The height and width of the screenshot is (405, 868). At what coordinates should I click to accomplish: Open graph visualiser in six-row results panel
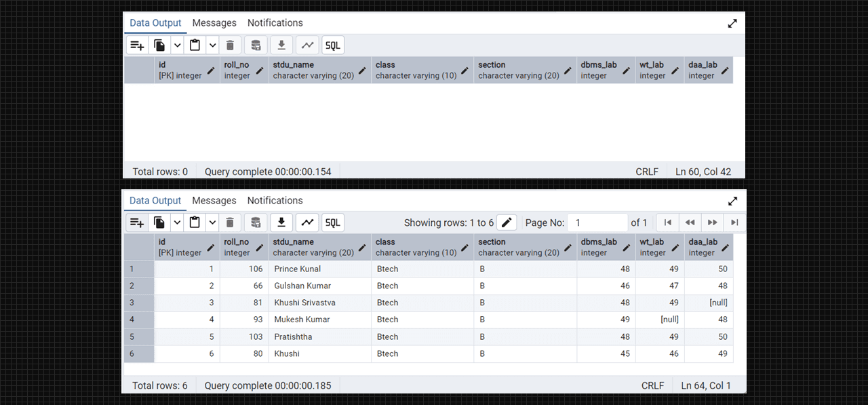[x=307, y=223]
